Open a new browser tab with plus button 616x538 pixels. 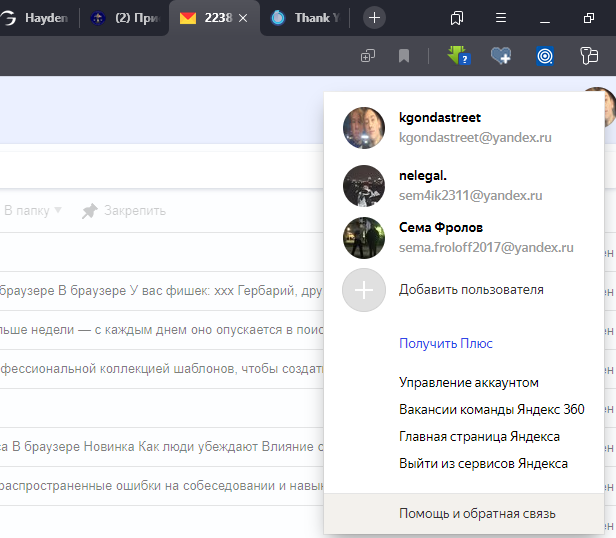coord(374,17)
